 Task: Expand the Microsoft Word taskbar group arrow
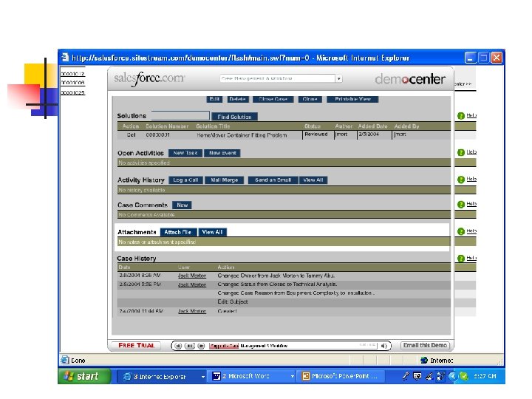[292, 377]
